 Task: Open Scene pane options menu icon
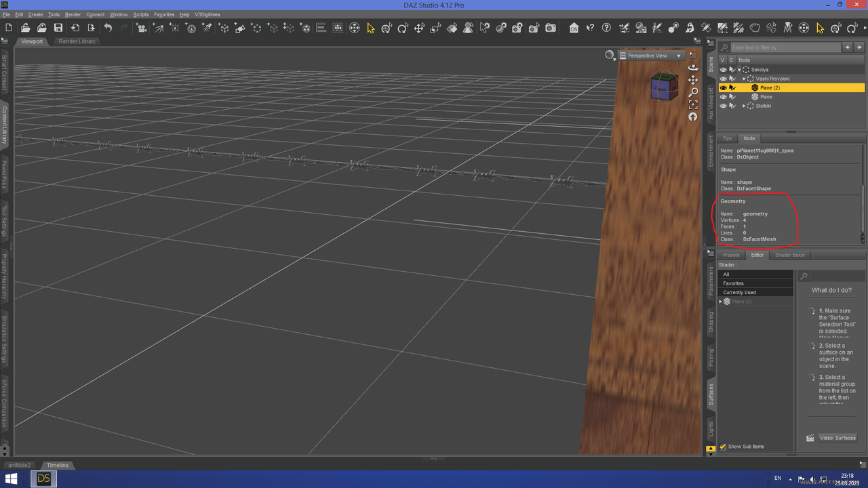pos(711,43)
